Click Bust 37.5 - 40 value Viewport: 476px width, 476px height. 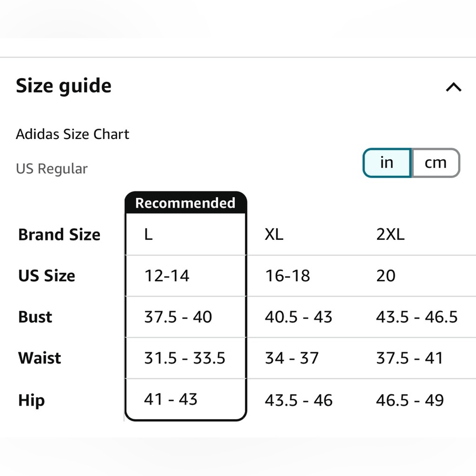pyautogui.click(x=178, y=317)
